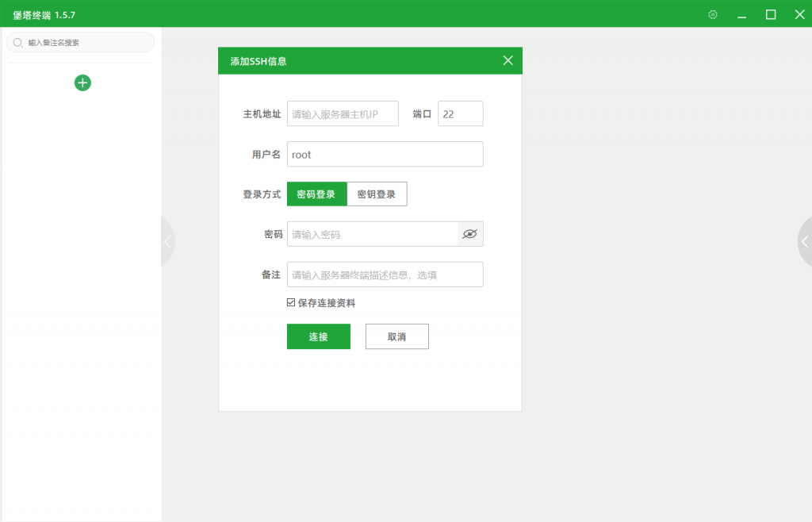The height and width of the screenshot is (522, 812).
Task: Collapse the left sidebar with the arrow handle
Action: (x=168, y=241)
